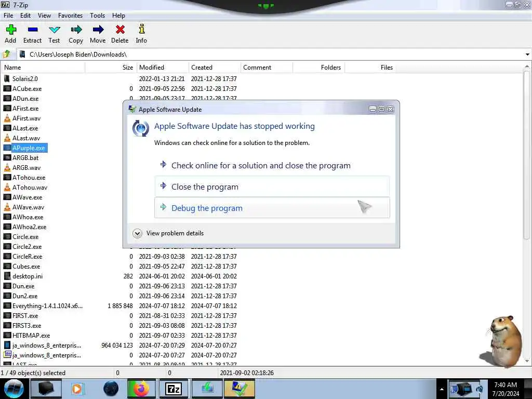Click the Add toolbar button

point(10,34)
